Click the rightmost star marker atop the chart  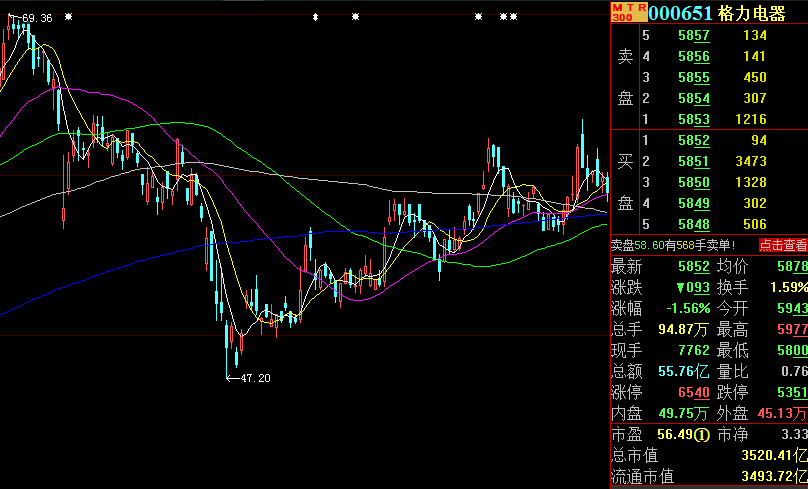click(x=514, y=17)
